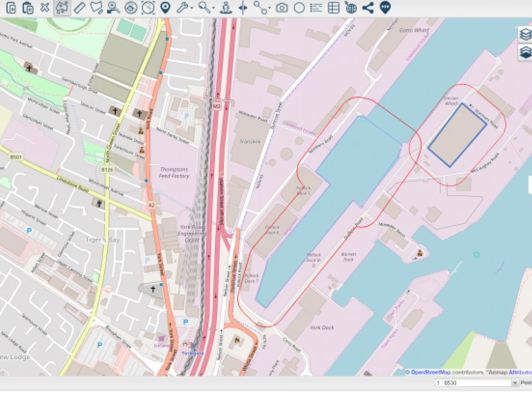Select the ruler measure tool
This screenshot has height=394, width=532.
79,8
